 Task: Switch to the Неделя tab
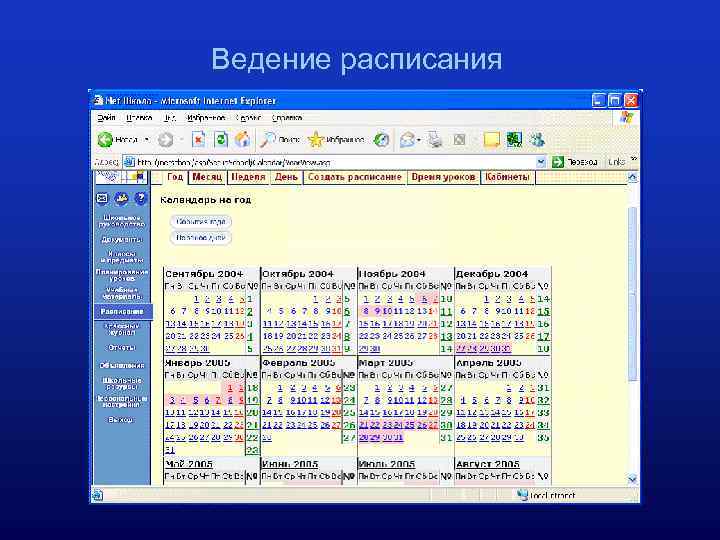pos(248,177)
